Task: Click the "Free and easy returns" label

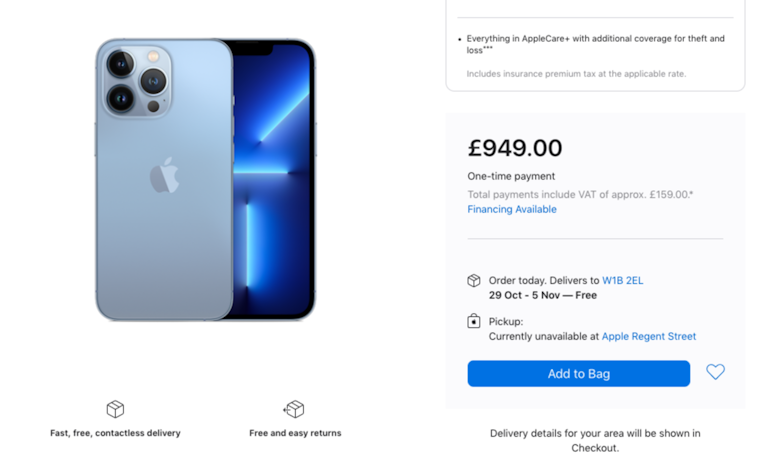Action: coord(295,433)
